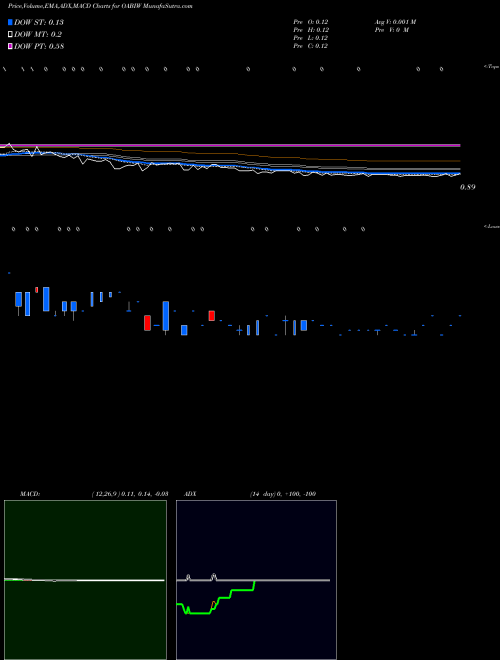Click the 0.89 price label beside the EMA lines
500x660 pixels.
point(468,187)
